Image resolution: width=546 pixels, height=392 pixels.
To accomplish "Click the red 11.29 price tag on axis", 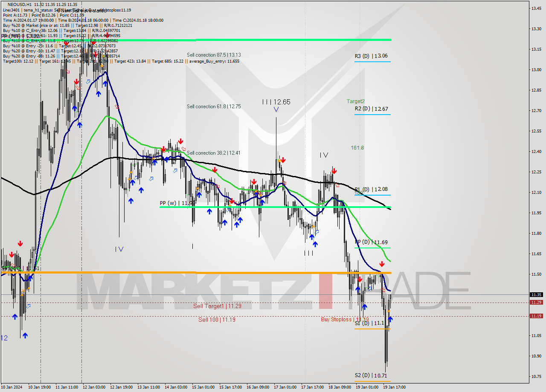I will pos(536,302).
